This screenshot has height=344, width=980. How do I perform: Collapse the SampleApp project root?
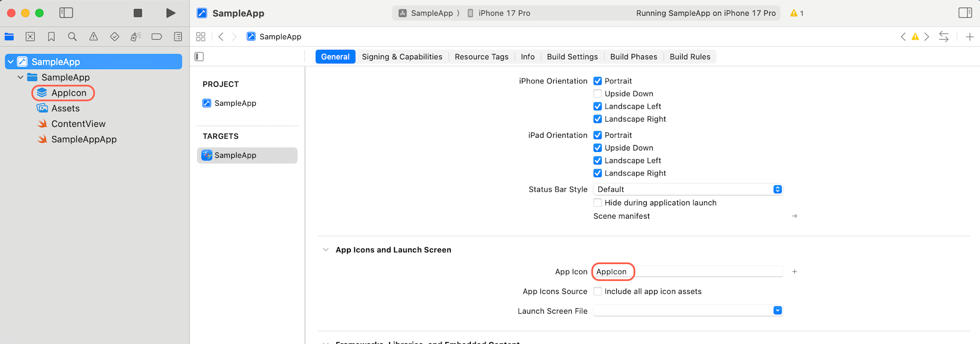click(x=11, y=62)
